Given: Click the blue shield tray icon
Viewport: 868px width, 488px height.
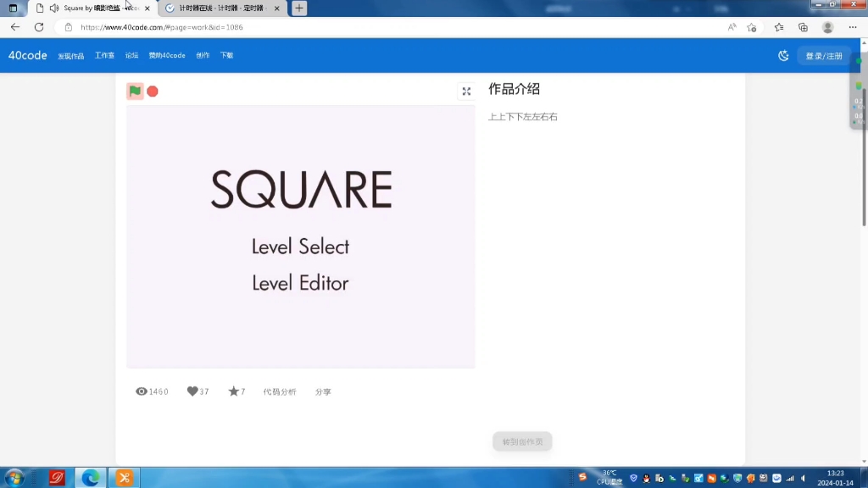Looking at the screenshot, I should [633, 478].
